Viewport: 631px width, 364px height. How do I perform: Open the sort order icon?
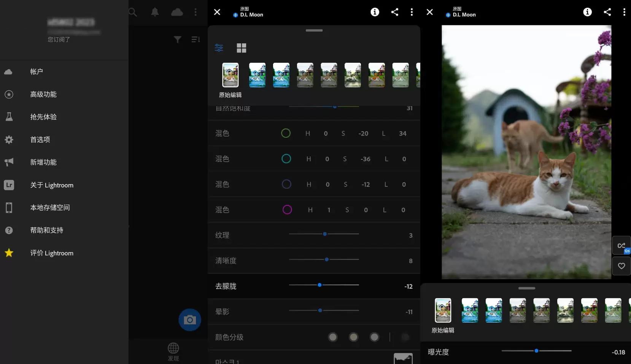(195, 40)
